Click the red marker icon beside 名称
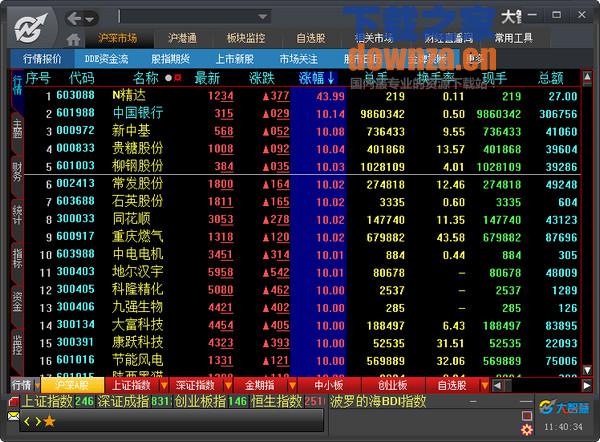The height and width of the screenshot is (442, 600). click(x=178, y=78)
